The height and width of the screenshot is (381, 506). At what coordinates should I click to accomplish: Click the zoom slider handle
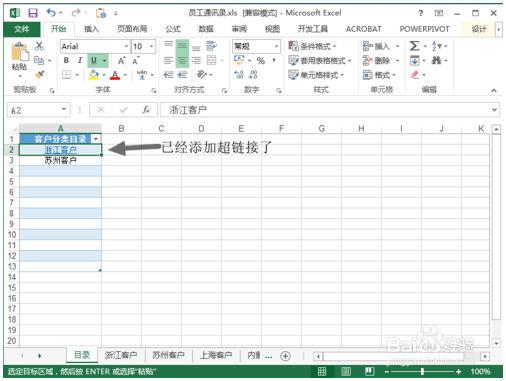pyautogui.click(x=422, y=371)
